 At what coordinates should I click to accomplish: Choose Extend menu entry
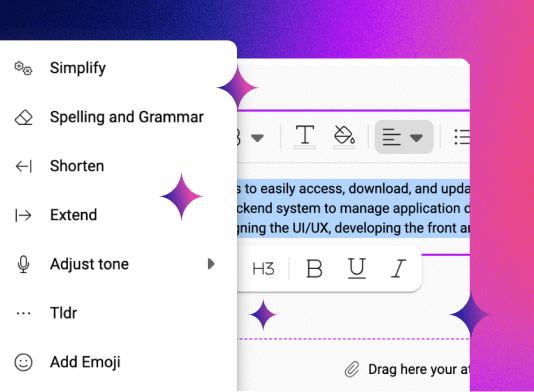click(x=74, y=215)
